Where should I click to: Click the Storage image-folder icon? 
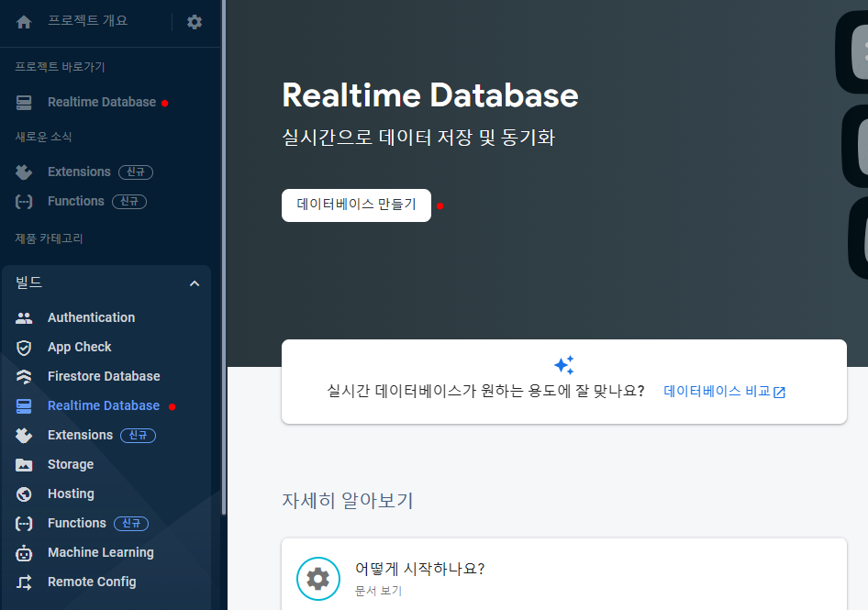click(x=24, y=465)
